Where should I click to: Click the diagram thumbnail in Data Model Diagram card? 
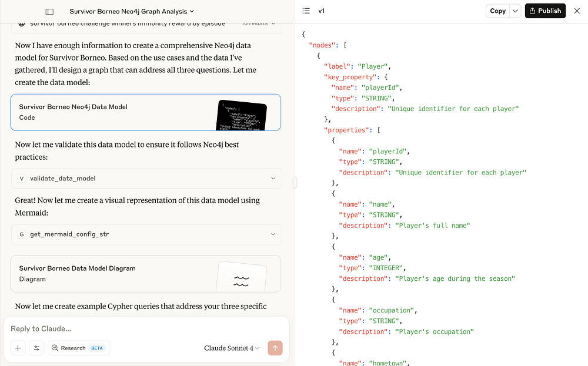[242, 277]
